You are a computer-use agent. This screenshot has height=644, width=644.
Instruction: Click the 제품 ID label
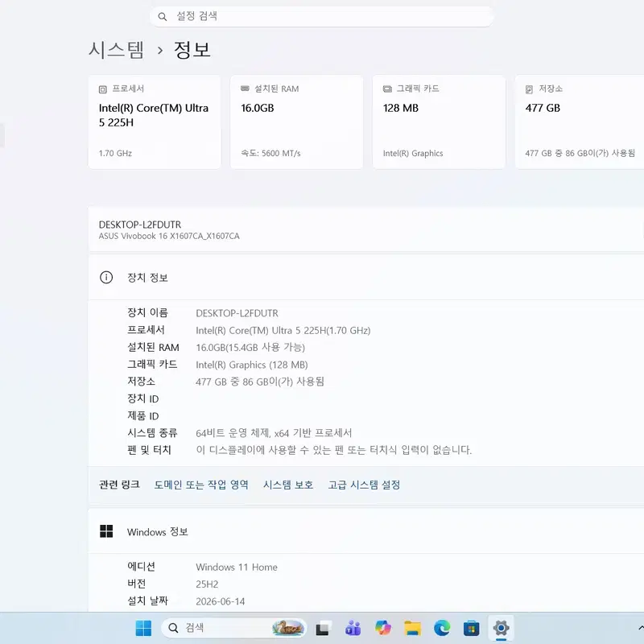click(143, 416)
